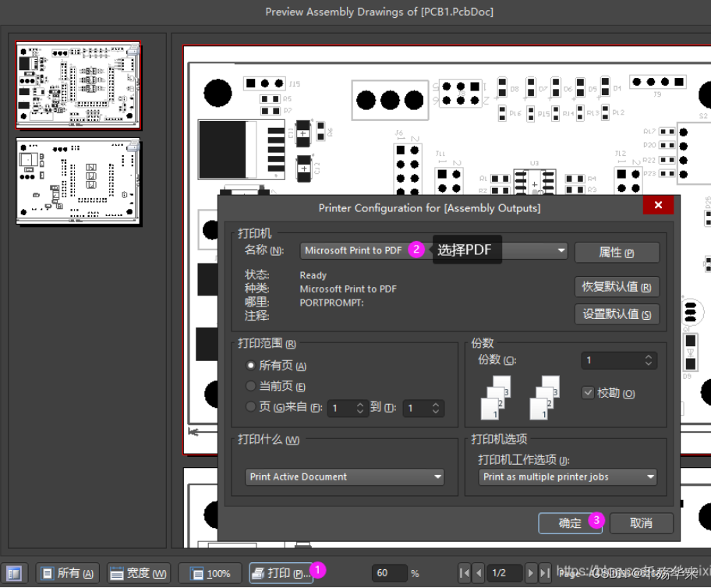Click the PORTPROMPT: location text
The image size is (711, 588).
331,303
